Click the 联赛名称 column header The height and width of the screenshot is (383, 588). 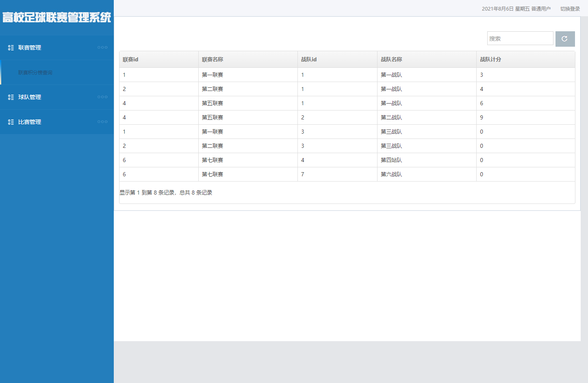pos(213,60)
